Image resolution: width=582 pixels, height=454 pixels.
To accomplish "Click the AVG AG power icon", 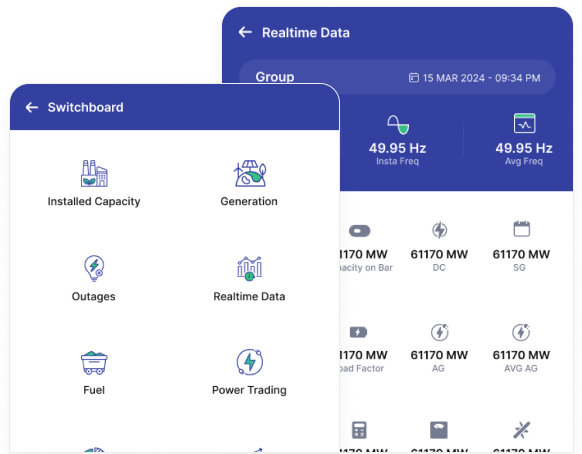I will coord(521,332).
